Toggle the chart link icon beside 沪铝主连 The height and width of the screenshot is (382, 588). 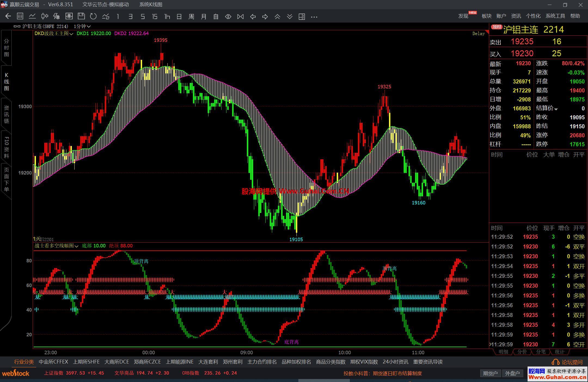(17, 26)
